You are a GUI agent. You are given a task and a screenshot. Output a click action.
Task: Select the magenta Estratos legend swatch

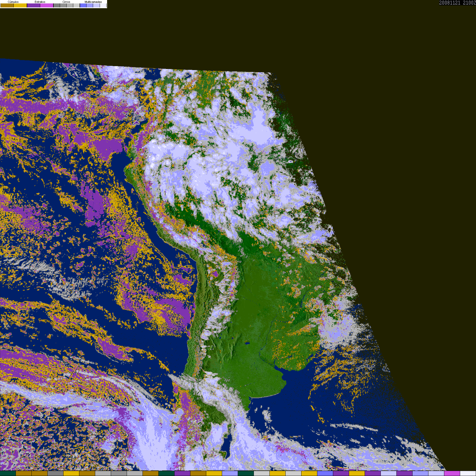[47, 5]
